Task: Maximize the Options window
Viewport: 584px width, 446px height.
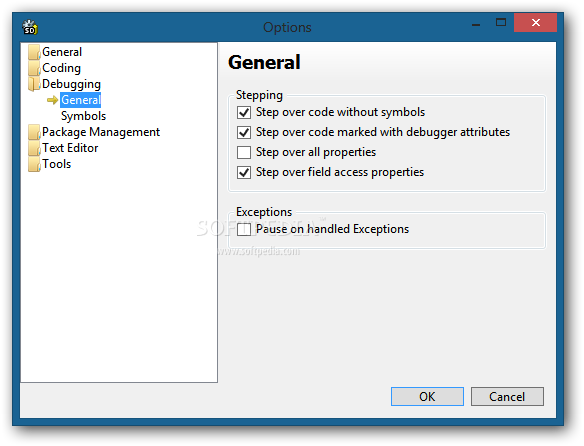Action: (501, 23)
